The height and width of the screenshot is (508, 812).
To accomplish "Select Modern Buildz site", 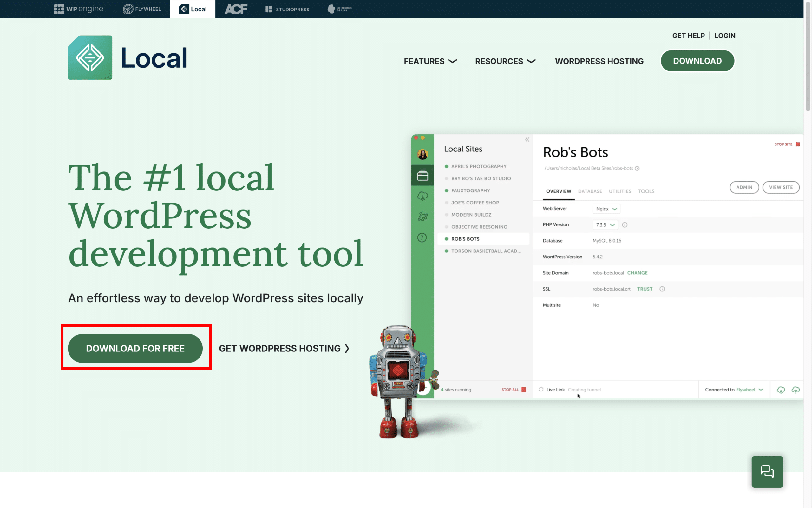I will [x=471, y=215].
